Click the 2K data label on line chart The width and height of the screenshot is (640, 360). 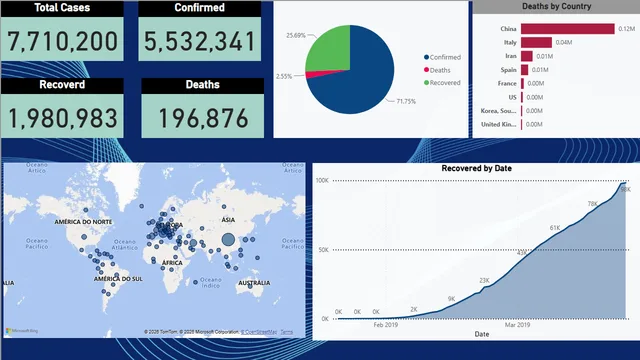413,309
